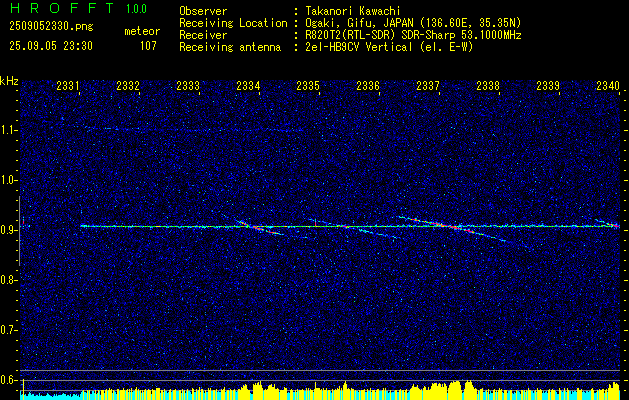The image size is (629, 400).
Task: Click the 1.1 kHz axis label
Action: tap(8, 130)
